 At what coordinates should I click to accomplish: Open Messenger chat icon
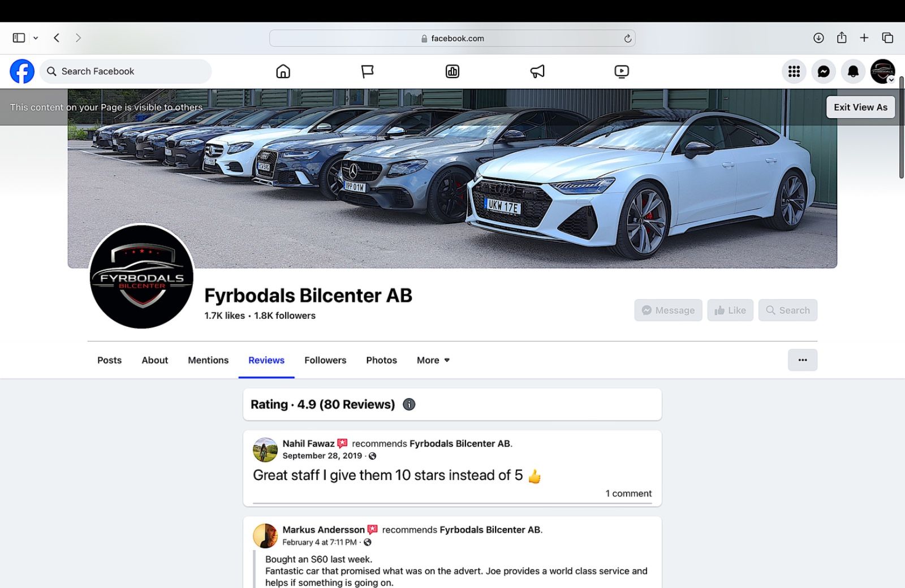824,71
